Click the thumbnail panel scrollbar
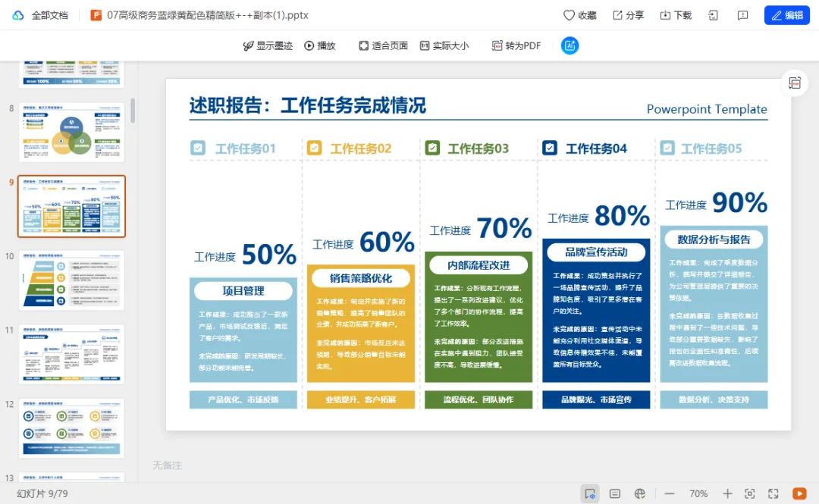 point(133,111)
